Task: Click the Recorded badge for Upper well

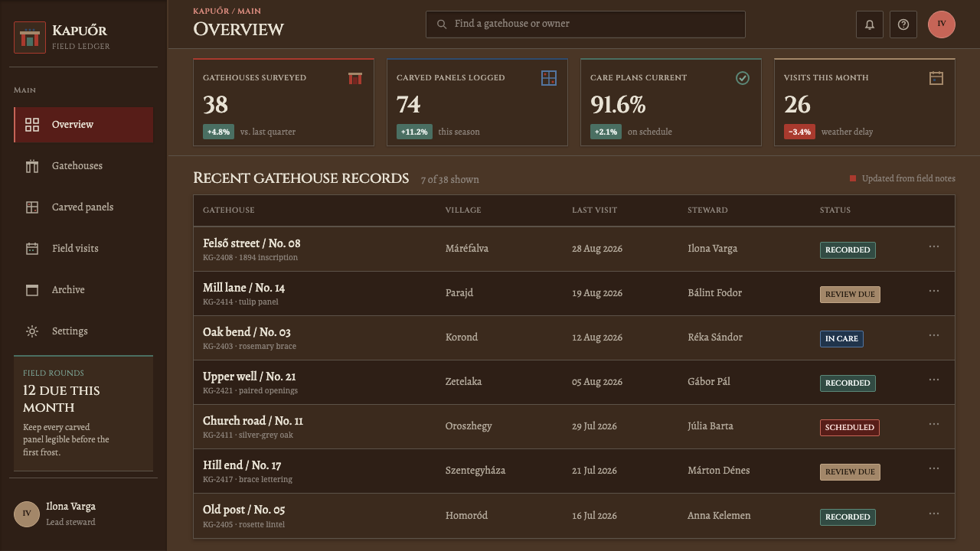Action: (x=848, y=383)
